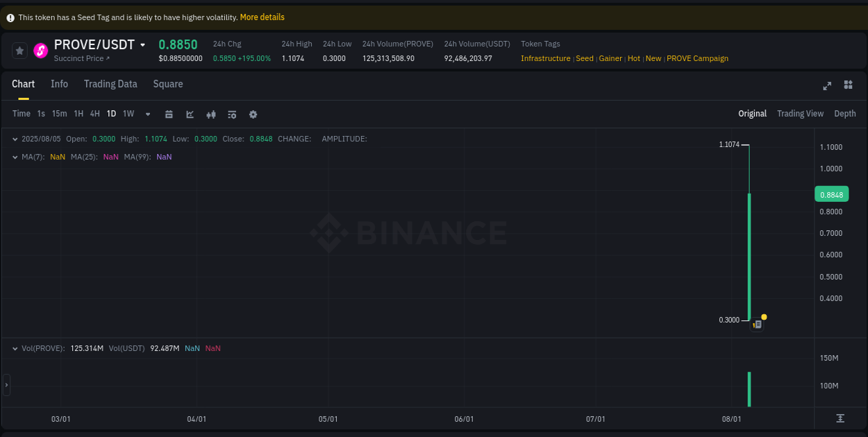This screenshot has width=868, height=437.
Task: Collapse the 2025/08/05 OHLC info row
Action: pos(15,139)
